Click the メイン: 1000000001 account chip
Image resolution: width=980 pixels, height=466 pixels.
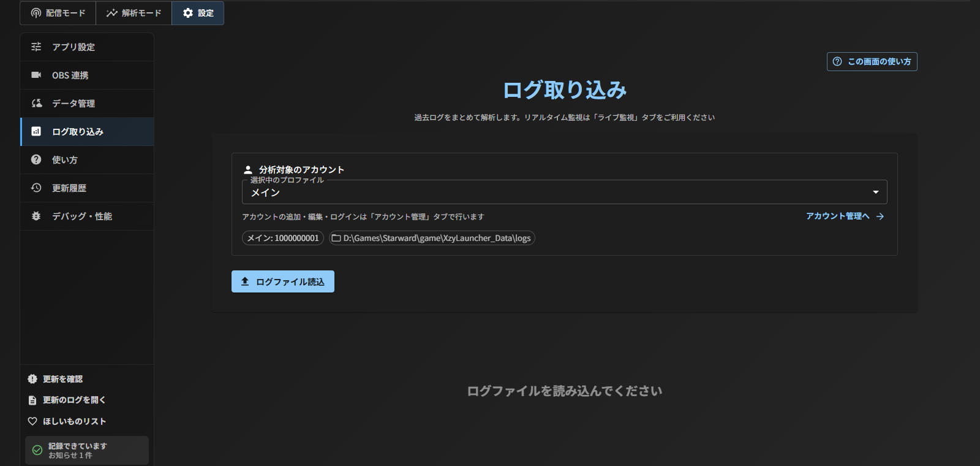tap(283, 238)
